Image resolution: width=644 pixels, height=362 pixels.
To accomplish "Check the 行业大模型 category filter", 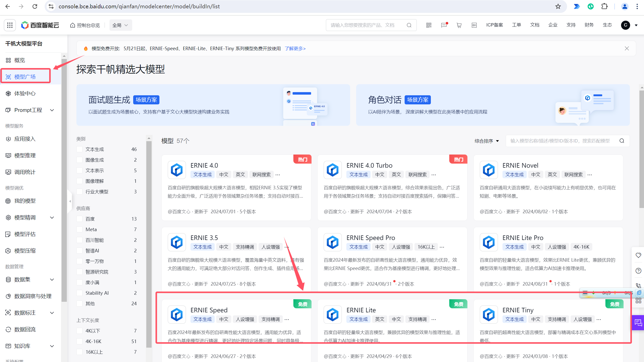I will tap(79, 192).
